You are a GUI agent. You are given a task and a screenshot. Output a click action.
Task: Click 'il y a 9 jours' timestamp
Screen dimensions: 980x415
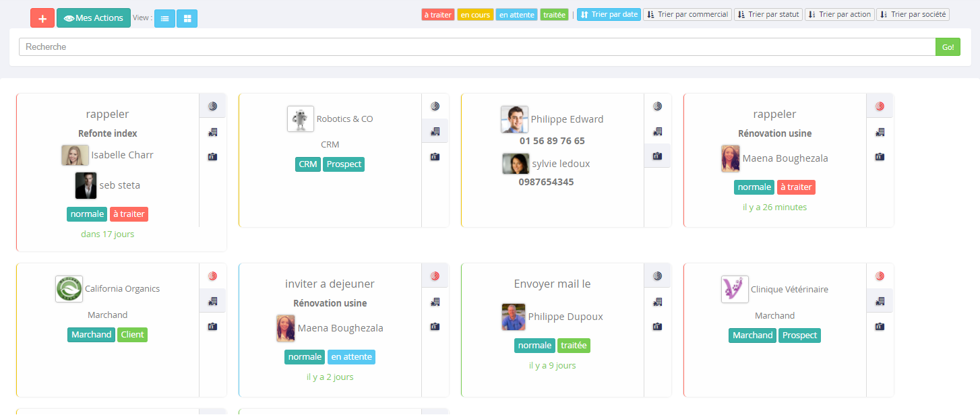tap(553, 366)
